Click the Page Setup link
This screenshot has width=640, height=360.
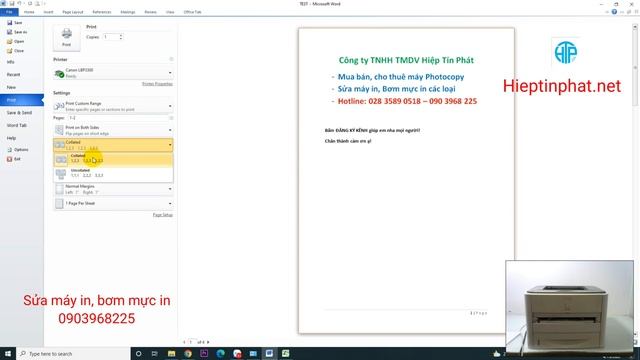pos(163,215)
